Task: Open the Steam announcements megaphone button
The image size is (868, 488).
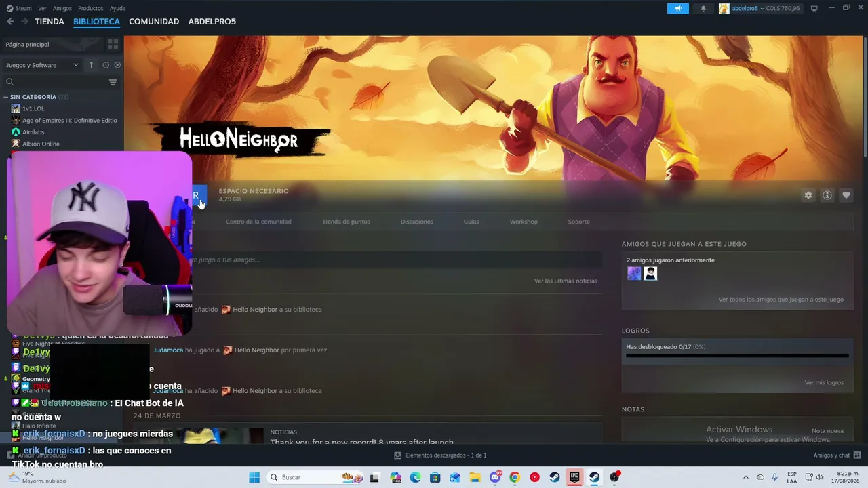Action: click(x=677, y=8)
